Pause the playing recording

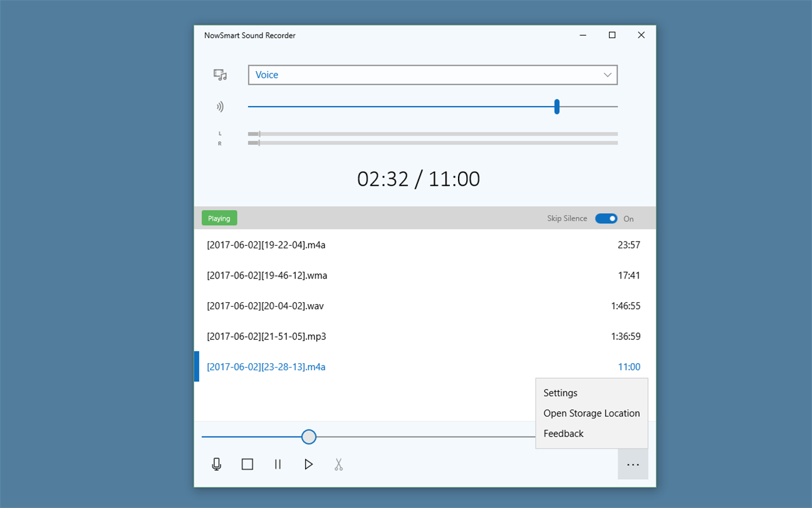pyautogui.click(x=278, y=464)
